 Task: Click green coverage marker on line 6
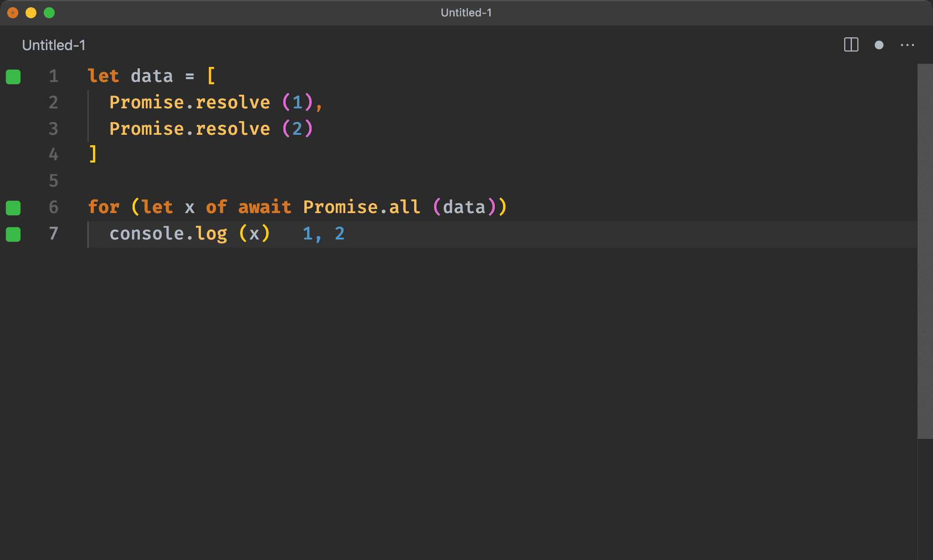click(x=13, y=208)
